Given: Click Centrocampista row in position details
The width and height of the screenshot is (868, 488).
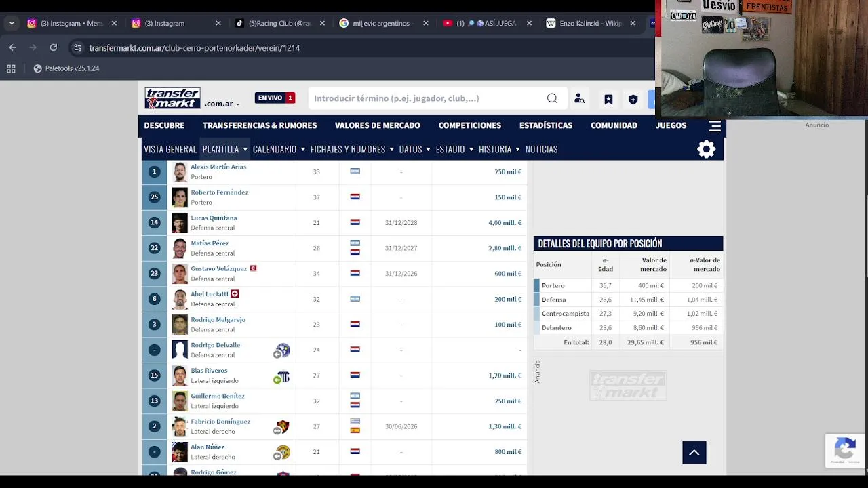Looking at the screenshot, I should (x=628, y=314).
